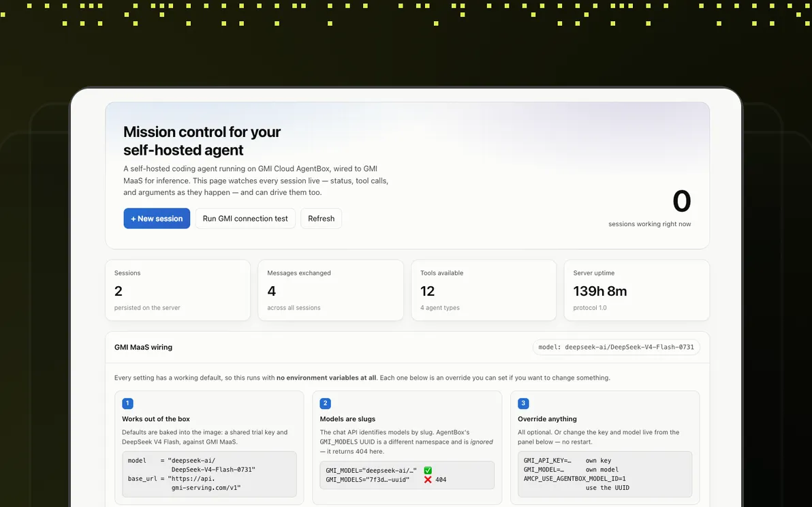The width and height of the screenshot is (812, 507).
Task: Click the Server uptime label
Action: click(x=593, y=273)
